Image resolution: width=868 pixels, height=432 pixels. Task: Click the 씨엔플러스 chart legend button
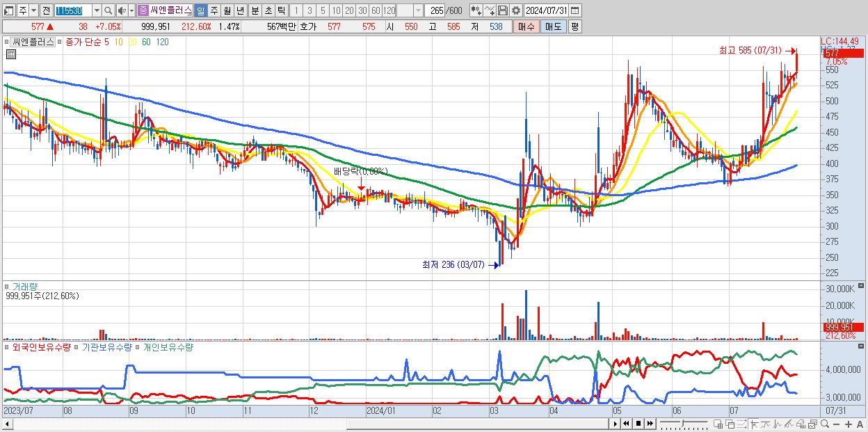click(33, 42)
